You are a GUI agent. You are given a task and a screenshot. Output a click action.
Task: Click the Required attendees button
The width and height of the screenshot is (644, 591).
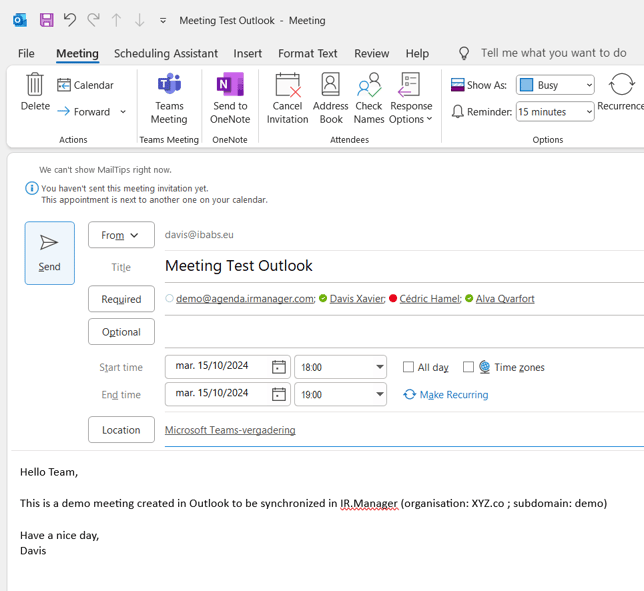[x=121, y=299]
